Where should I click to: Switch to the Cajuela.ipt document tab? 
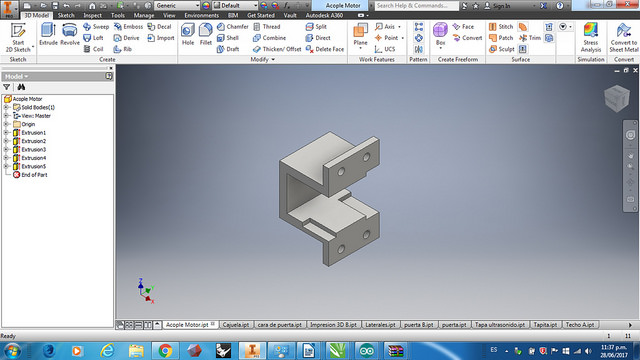pyautogui.click(x=236, y=325)
